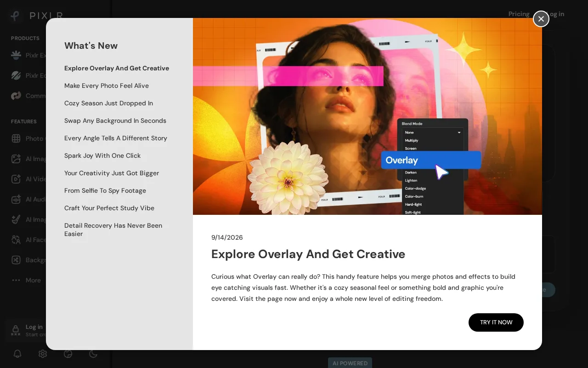Open the AI Face icon in sidebar

click(x=16, y=240)
